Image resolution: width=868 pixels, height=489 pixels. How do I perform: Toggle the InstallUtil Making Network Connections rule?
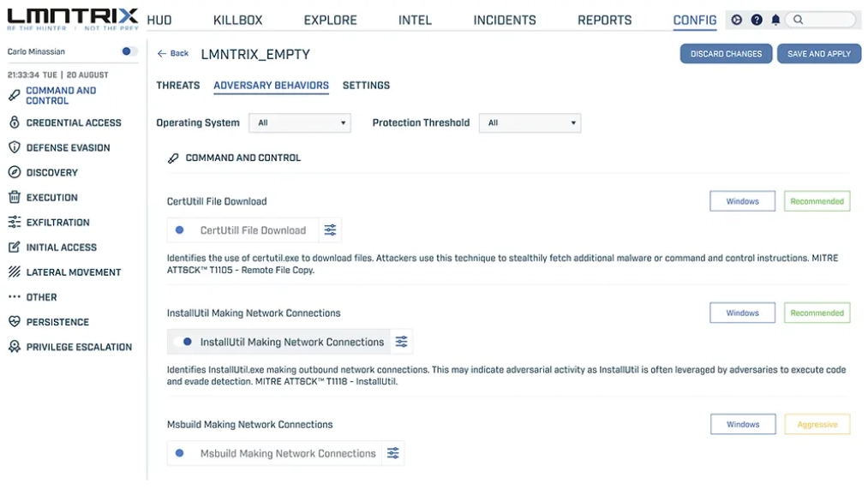click(183, 342)
